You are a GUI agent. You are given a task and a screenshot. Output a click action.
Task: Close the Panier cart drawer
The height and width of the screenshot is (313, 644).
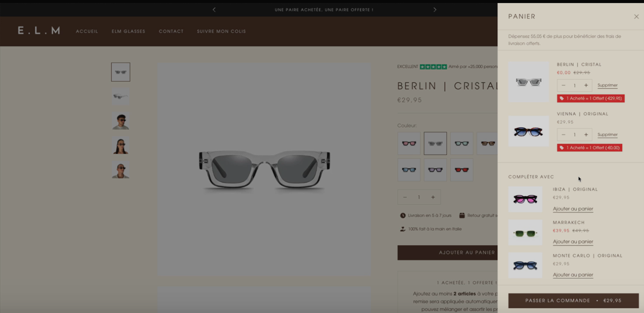636,16
